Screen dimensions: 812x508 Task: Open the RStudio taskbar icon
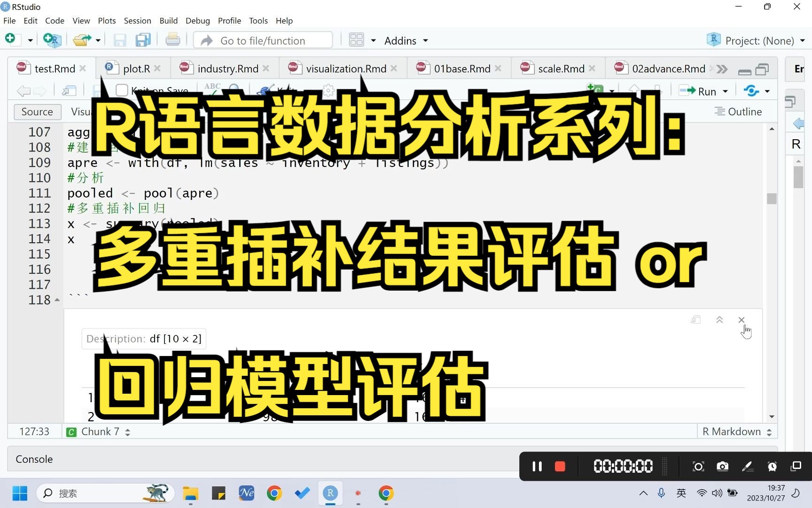[330, 493]
